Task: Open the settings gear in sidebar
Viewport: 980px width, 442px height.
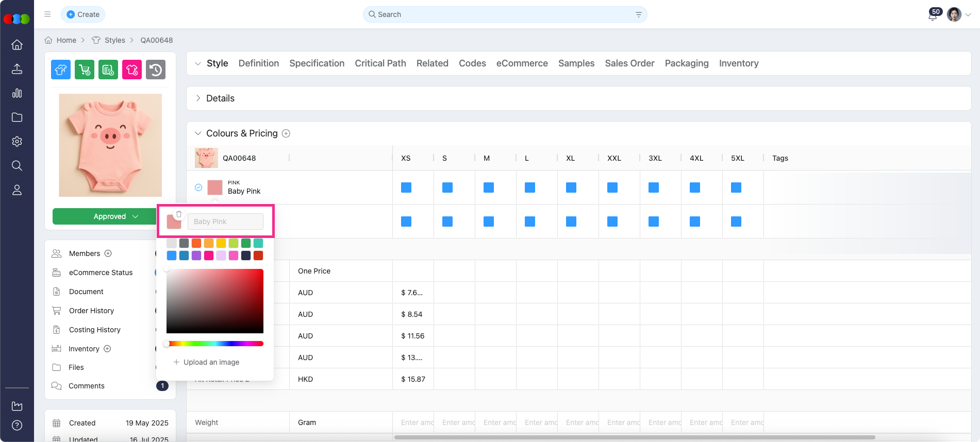Action: point(17,141)
